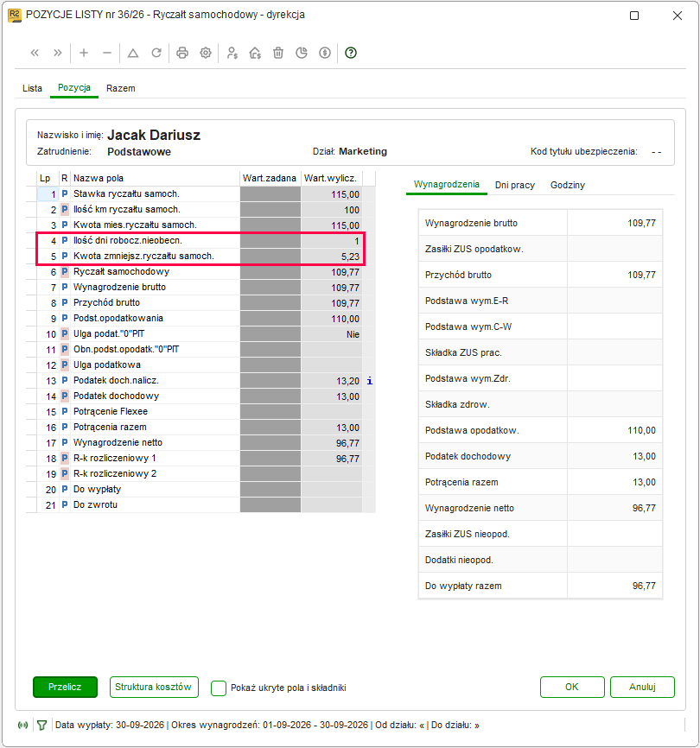Click the 'Wart.wylicz.' column header
Screen dimensions: 700x748
click(x=331, y=179)
